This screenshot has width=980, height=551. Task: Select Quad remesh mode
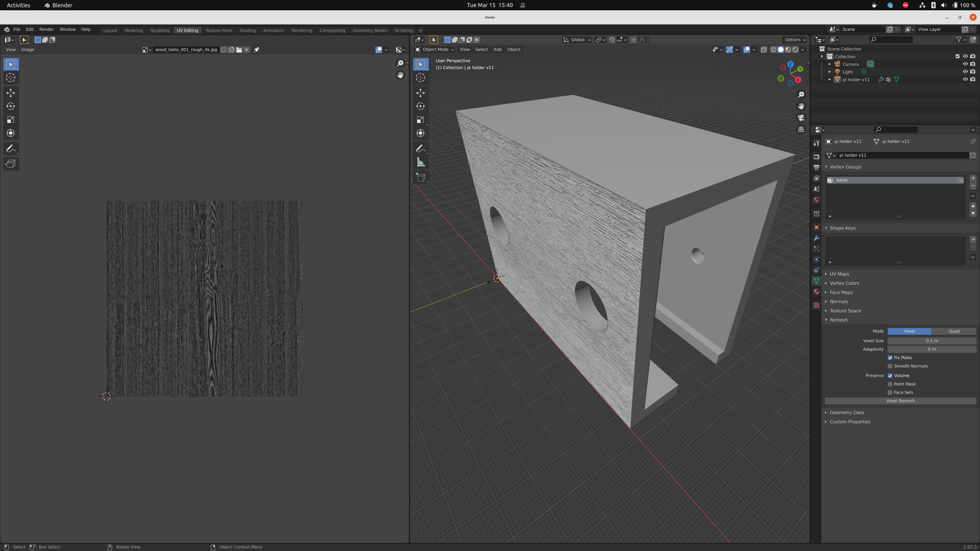pos(954,331)
